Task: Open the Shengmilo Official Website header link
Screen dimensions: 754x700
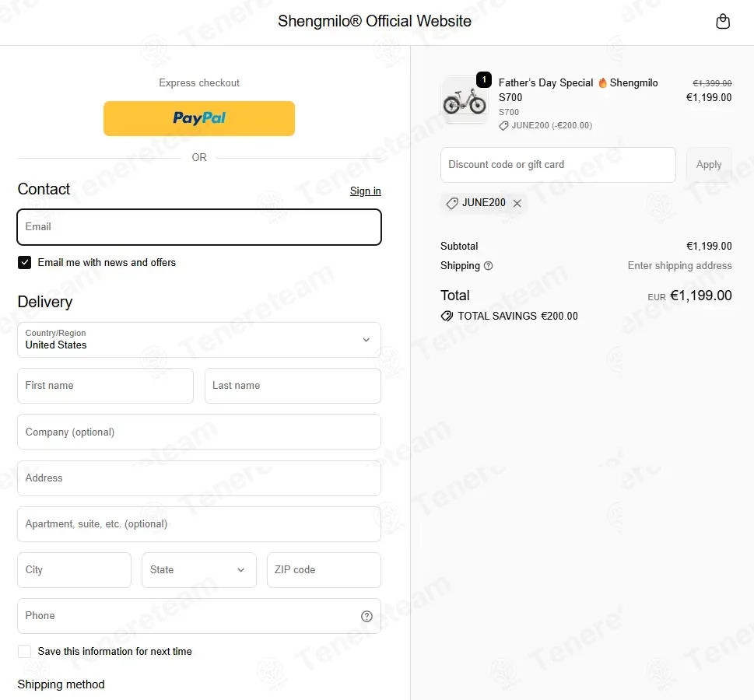Action: 374,21
